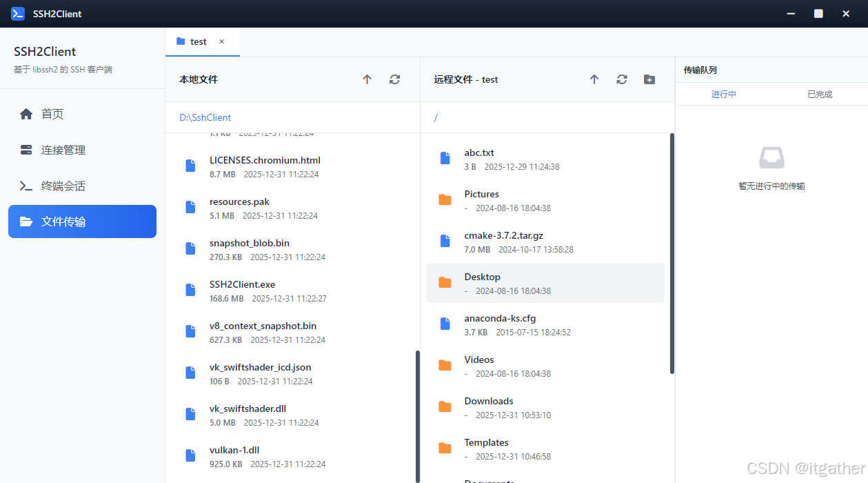The width and height of the screenshot is (868, 483).
Task: Click the file icon of vk_swiftshader.dll
Action: coord(190,414)
